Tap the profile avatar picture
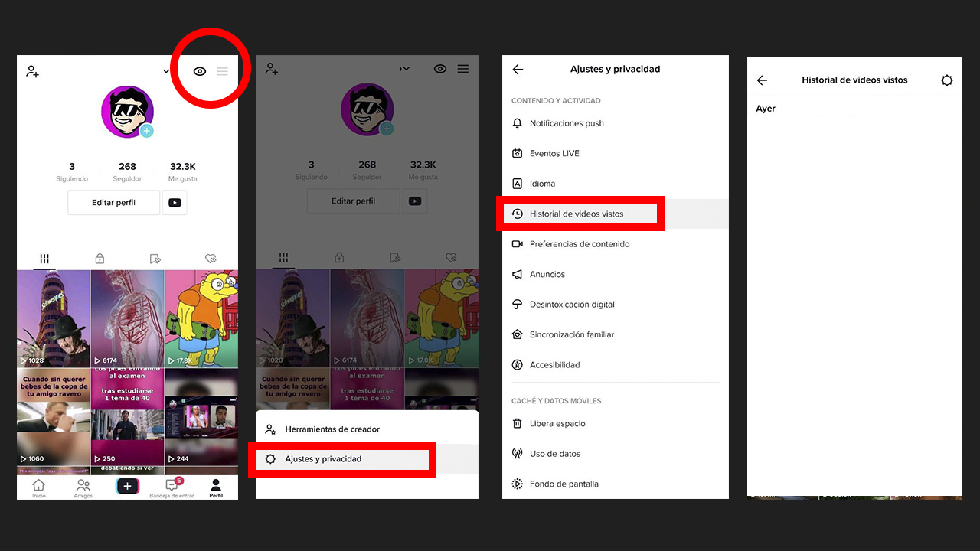980x551 pixels. (127, 111)
